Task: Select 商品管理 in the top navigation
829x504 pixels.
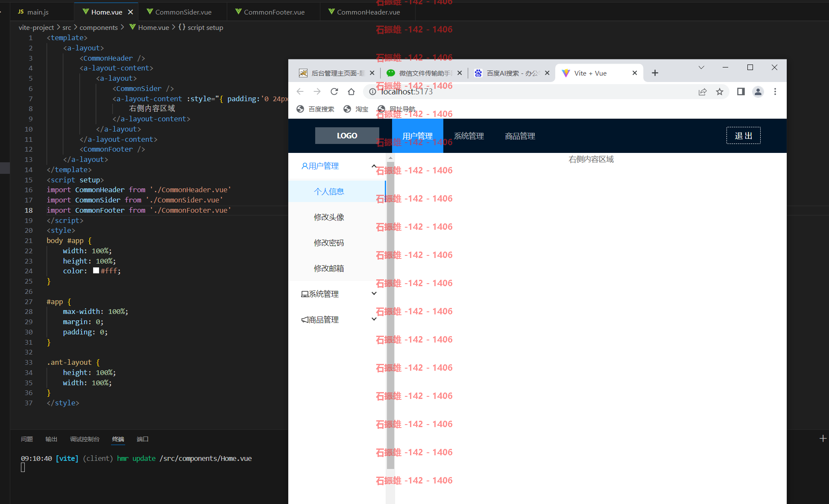Action: pos(520,136)
